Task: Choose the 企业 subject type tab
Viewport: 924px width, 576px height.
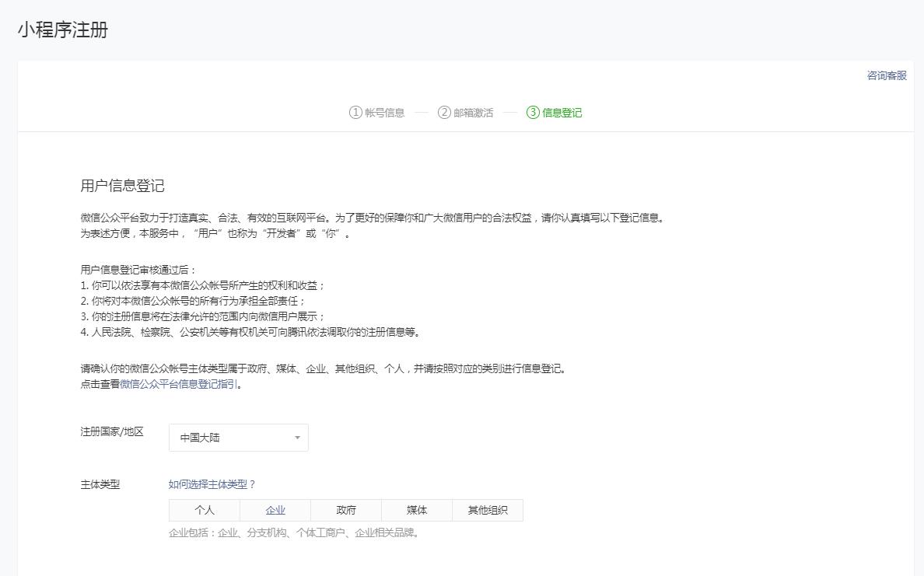Action: click(275, 510)
